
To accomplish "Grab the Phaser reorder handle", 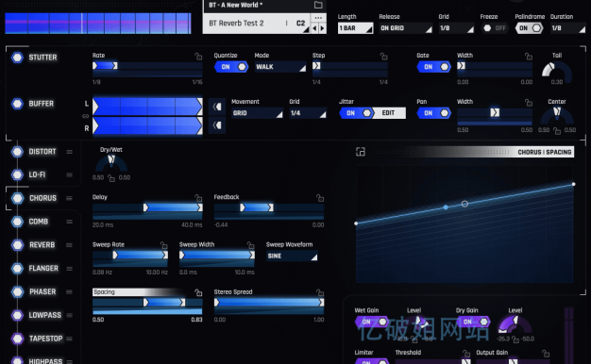I will pyautogui.click(x=69, y=291).
